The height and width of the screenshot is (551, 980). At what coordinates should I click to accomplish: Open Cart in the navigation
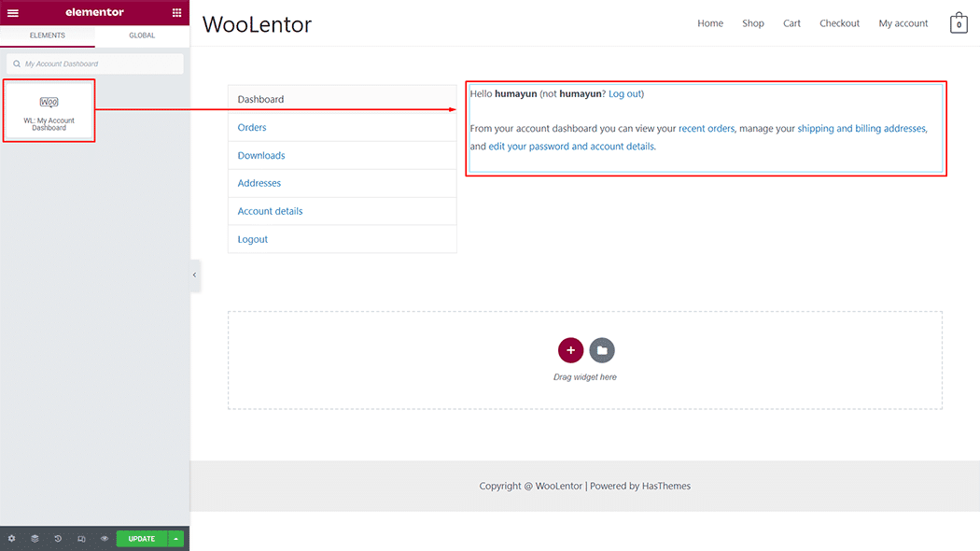[x=791, y=23]
